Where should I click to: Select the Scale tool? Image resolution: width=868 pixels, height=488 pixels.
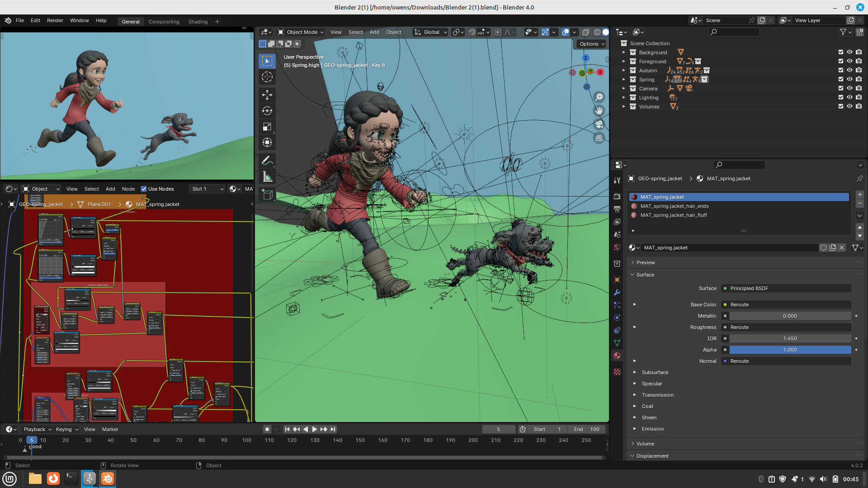[267, 127]
